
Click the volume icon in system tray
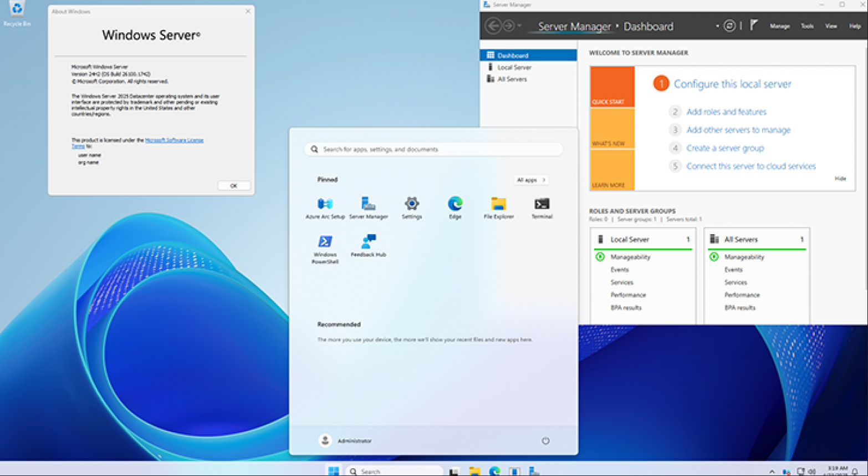(812, 472)
